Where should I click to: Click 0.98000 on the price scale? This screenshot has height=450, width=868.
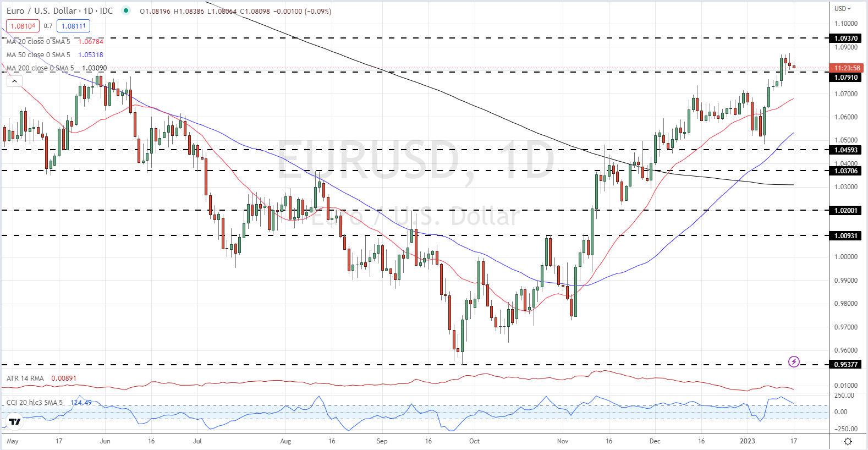pos(846,304)
